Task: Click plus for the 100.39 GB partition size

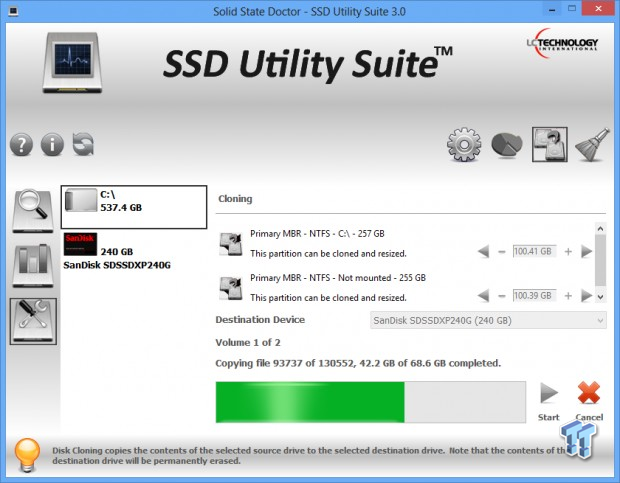Action: click(x=568, y=296)
